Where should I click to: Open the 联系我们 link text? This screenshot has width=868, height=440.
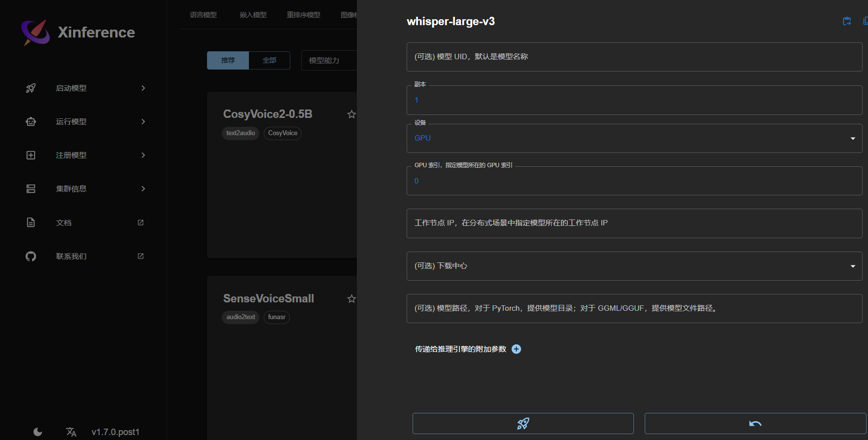pos(71,256)
